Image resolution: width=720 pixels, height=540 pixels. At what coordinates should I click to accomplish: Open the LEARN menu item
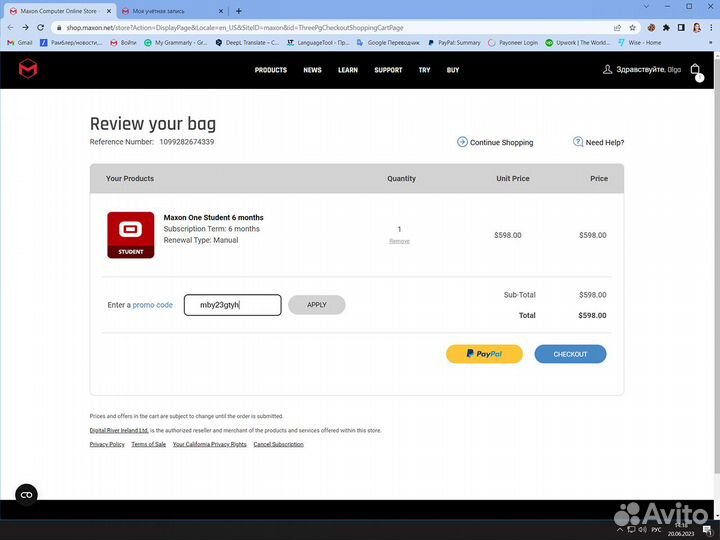[348, 70]
